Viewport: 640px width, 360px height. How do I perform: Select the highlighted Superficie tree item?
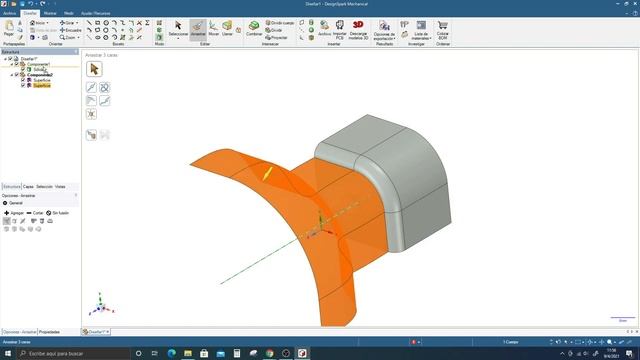tap(42, 85)
